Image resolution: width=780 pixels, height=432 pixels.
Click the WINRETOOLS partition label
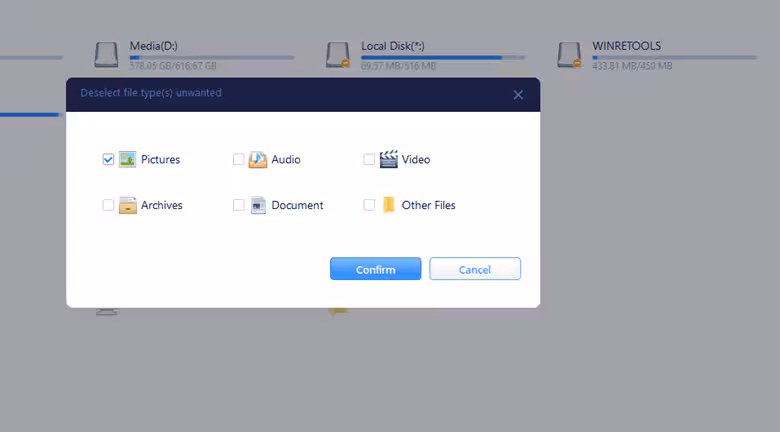(x=626, y=46)
